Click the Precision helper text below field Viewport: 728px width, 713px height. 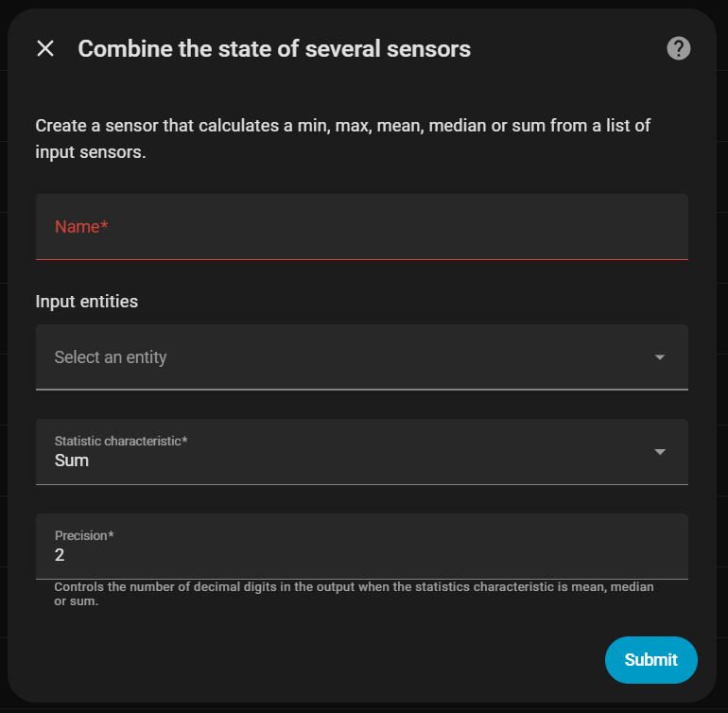pyautogui.click(x=354, y=594)
